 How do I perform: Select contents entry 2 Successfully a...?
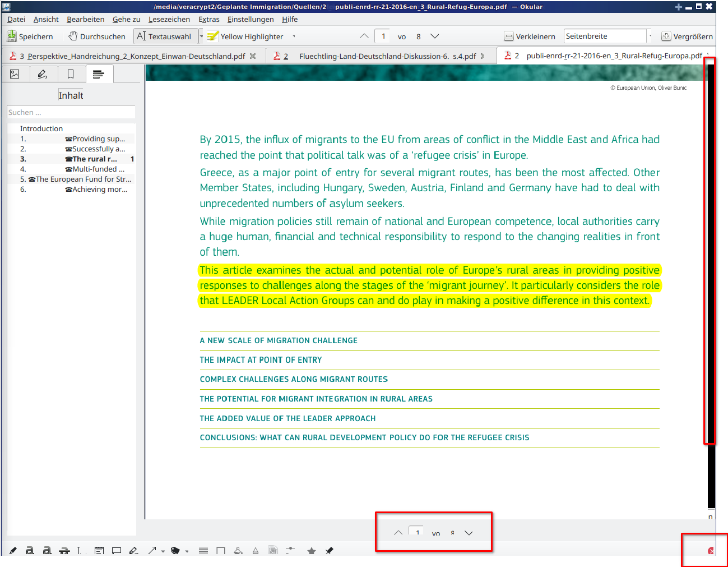pyautogui.click(x=72, y=149)
